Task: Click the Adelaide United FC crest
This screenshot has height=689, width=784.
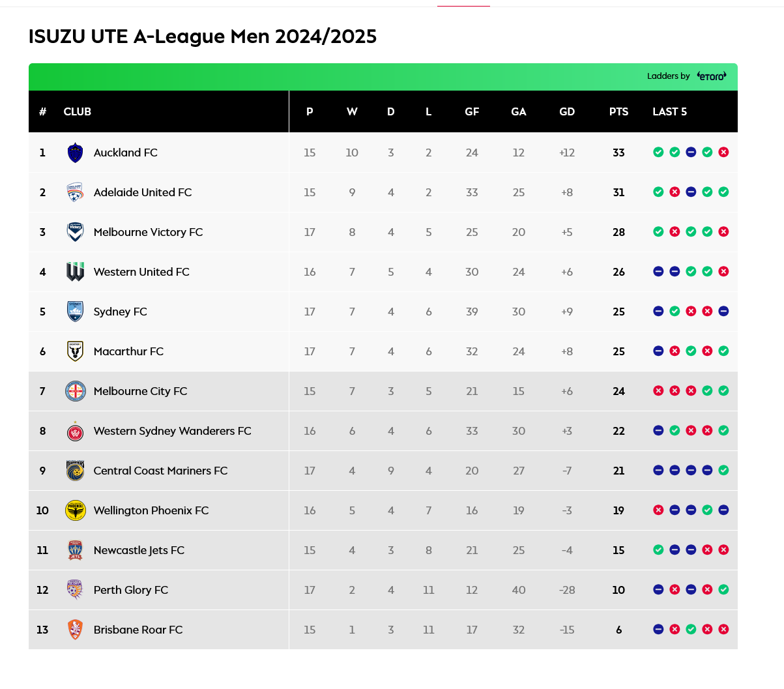Action: coord(76,192)
